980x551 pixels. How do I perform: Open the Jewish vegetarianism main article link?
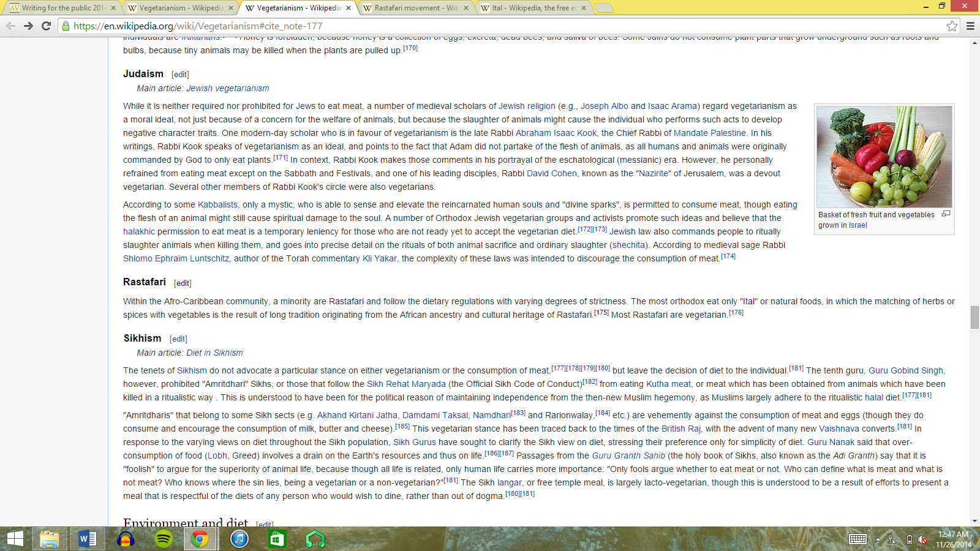click(x=227, y=88)
